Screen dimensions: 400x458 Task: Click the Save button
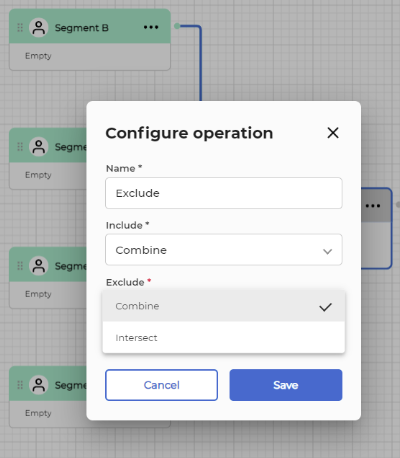286,385
